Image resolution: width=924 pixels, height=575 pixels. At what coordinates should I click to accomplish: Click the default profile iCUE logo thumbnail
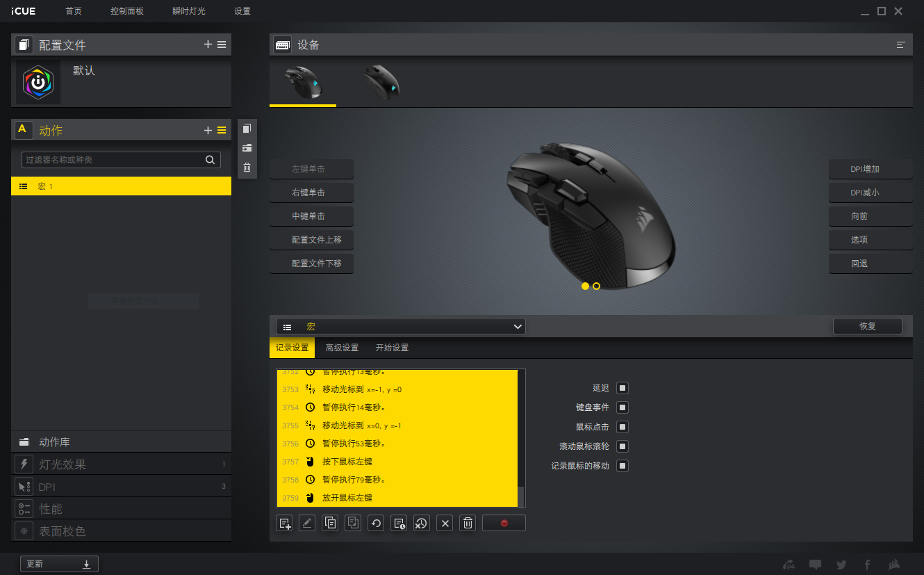(38, 83)
